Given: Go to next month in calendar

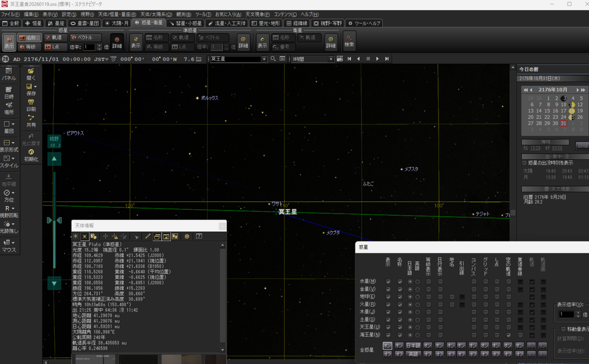Looking at the screenshot, I should click(577, 90).
